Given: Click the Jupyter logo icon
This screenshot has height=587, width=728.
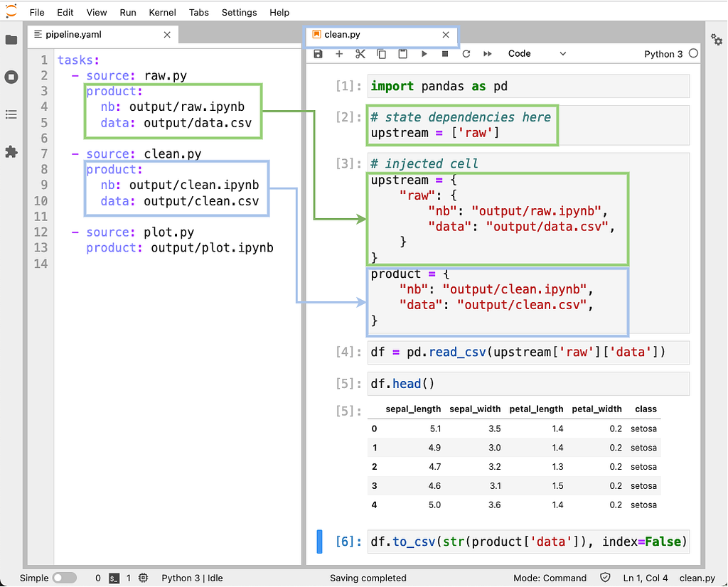Looking at the screenshot, I should 11,11.
